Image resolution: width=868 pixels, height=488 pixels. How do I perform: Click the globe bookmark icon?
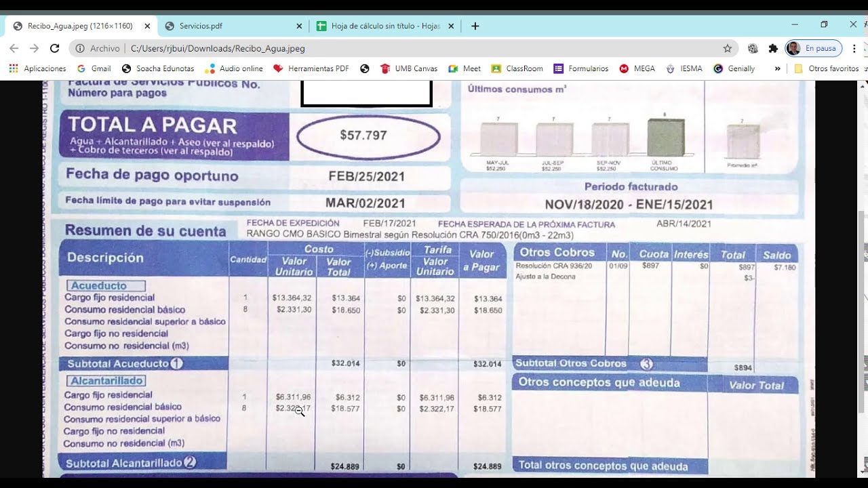[x=365, y=68]
